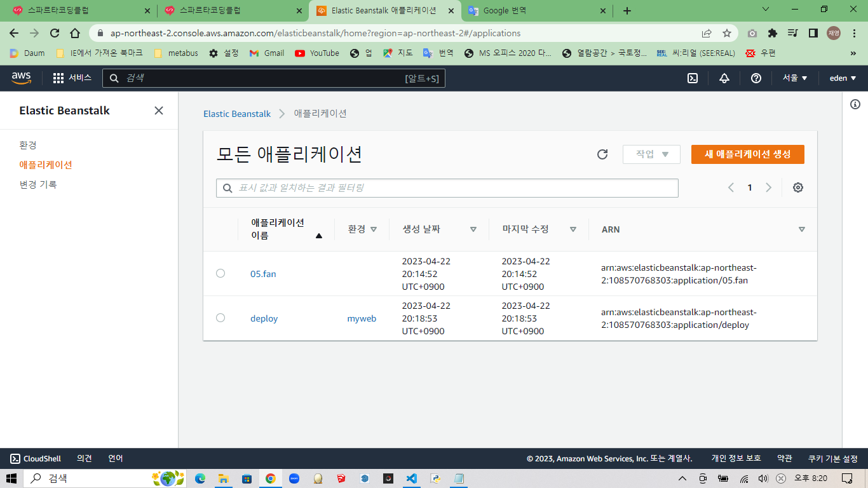Open Visual Studio Code from the taskbar

point(411,478)
